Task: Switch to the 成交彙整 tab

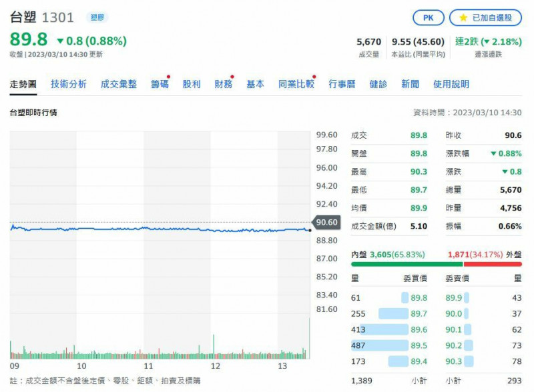Action: (119, 84)
